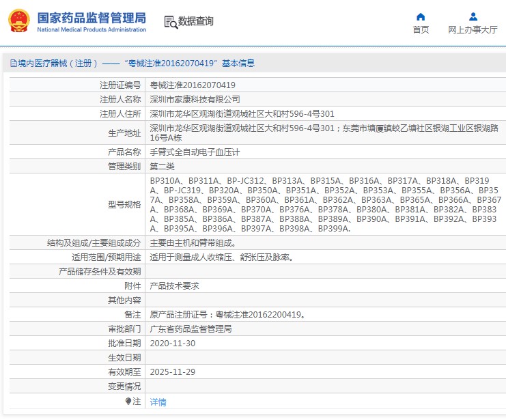The height and width of the screenshot is (420, 506).
Task: Click approval date 2020-11-30
Action: 173,344
